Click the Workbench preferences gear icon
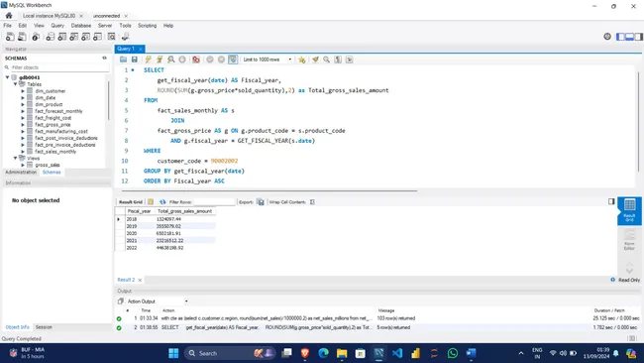Screen dimensions: 644x363 pyautogui.click(x=607, y=37)
